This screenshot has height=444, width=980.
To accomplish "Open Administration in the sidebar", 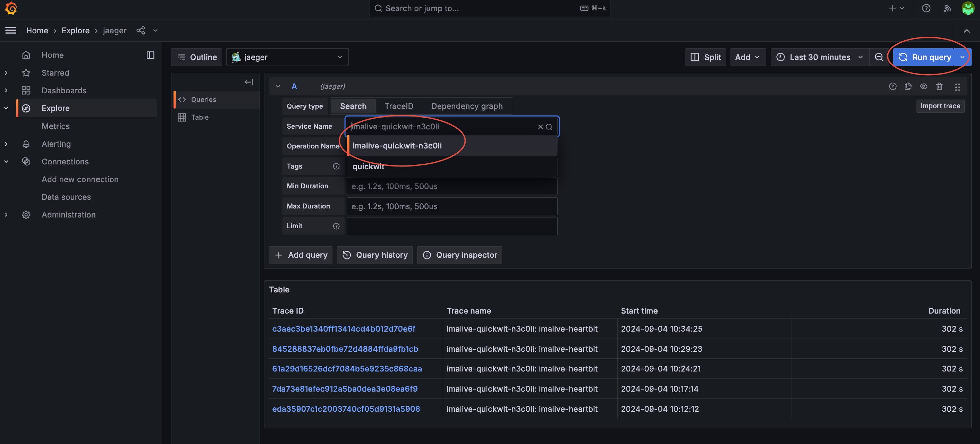I will (x=68, y=215).
